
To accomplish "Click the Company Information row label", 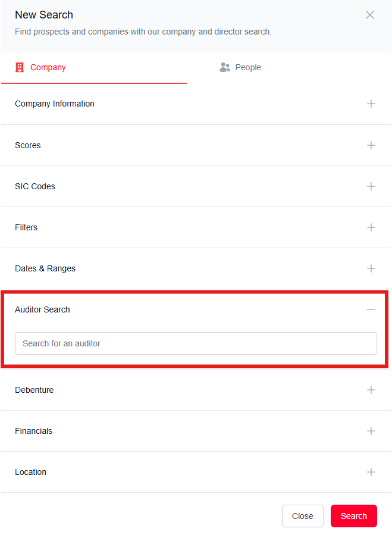I will click(x=55, y=104).
